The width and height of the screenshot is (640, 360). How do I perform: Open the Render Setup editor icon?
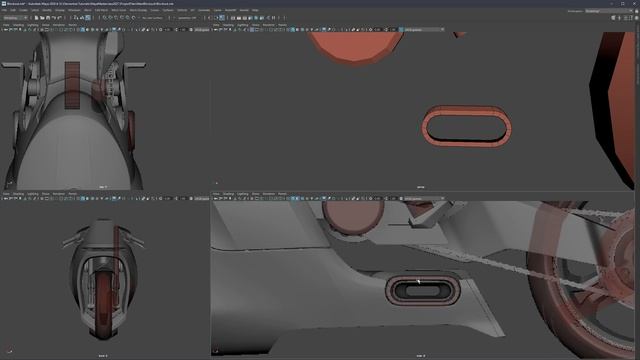pos(262,18)
